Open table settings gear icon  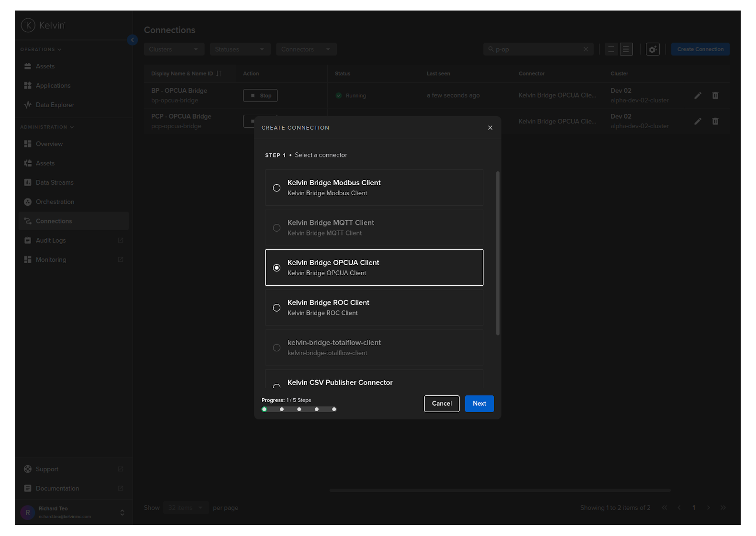pyautogui.click(x=653, y=49)
